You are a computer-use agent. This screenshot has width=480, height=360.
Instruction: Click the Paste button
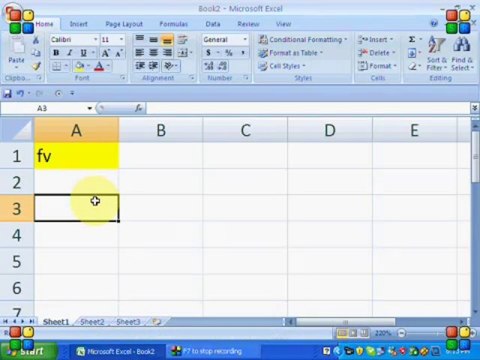16,53
